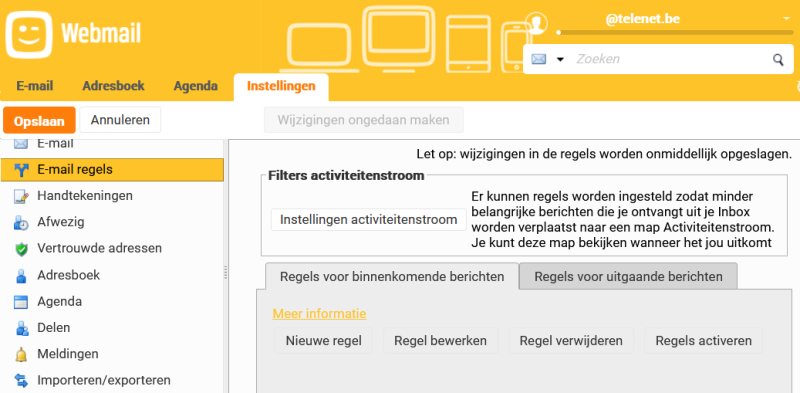Click the user avatar icon
The image size is (800, 393).
(536, 23)
